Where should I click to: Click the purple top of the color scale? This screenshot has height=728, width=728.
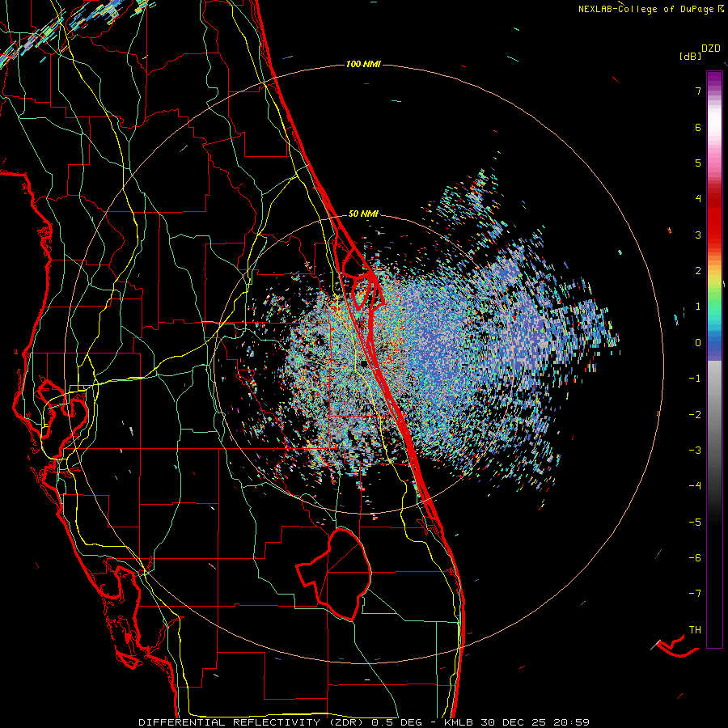714,78
